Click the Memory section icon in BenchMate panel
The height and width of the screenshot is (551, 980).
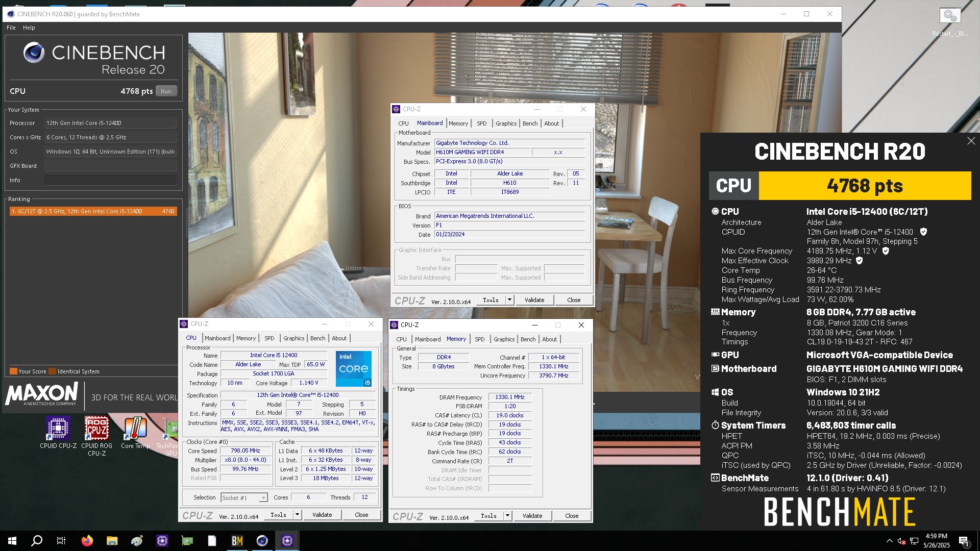click(x=715, y=312)
